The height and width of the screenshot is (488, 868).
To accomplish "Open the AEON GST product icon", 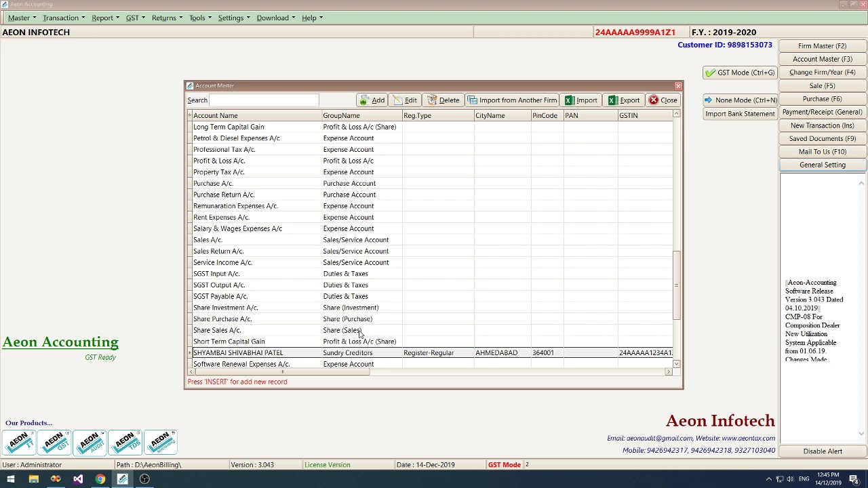I will coord(54,443).
